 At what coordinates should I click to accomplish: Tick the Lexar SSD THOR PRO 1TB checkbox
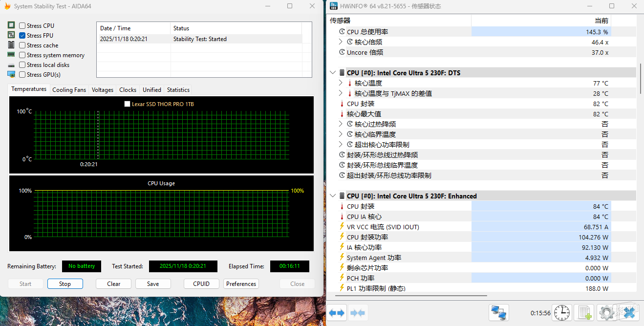pos(128,104)
